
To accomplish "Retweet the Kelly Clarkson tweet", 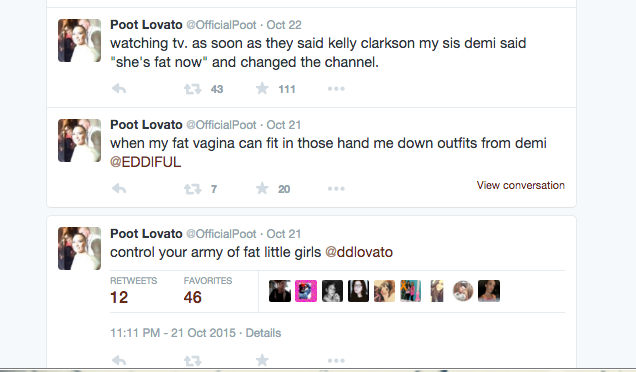I will coord(193,89).
